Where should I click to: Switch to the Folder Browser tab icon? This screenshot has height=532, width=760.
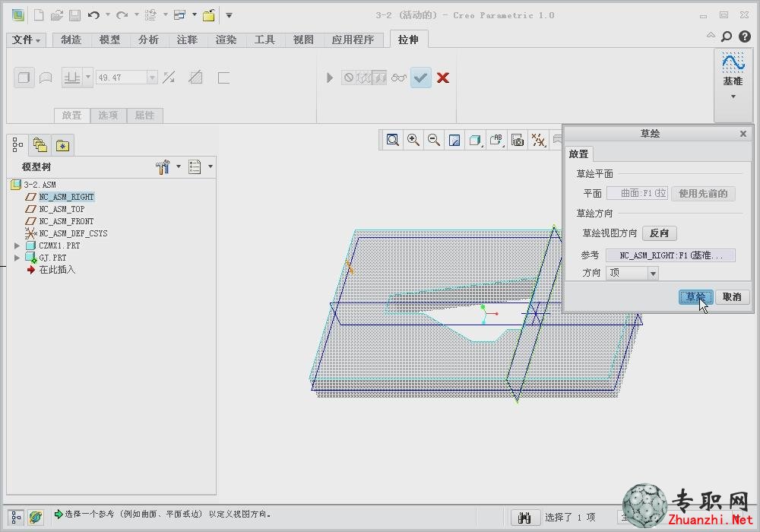40,145
